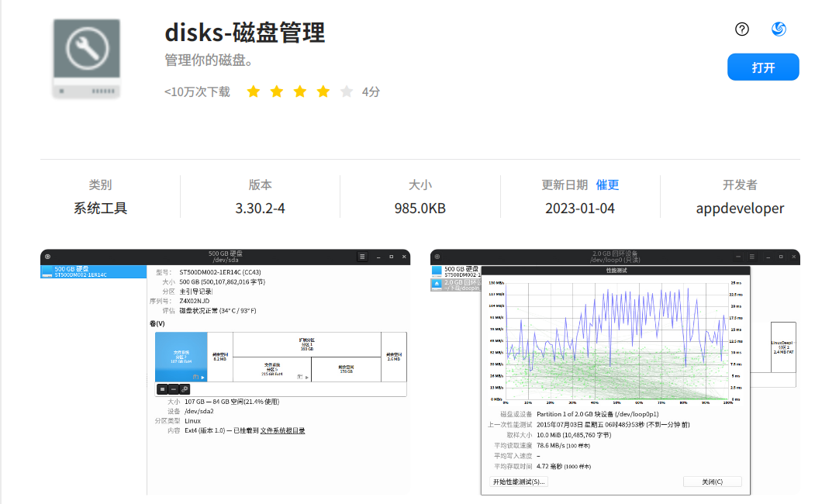This screenshot has height=504, width=815.
Task: Click the disks app icon
Action: (x=86, y=59)
